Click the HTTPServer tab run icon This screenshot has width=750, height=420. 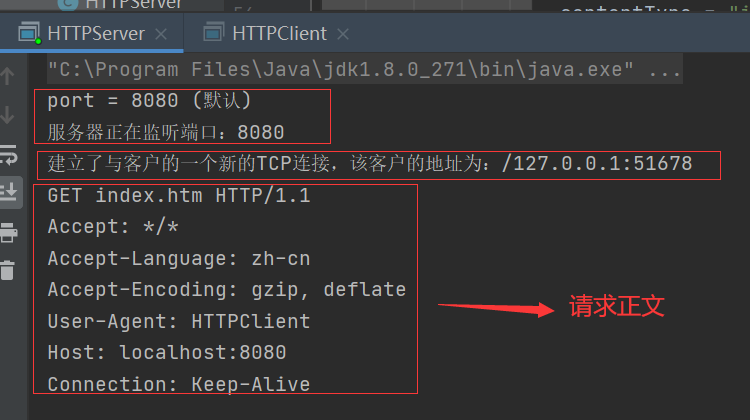click(x=29, y=33)
